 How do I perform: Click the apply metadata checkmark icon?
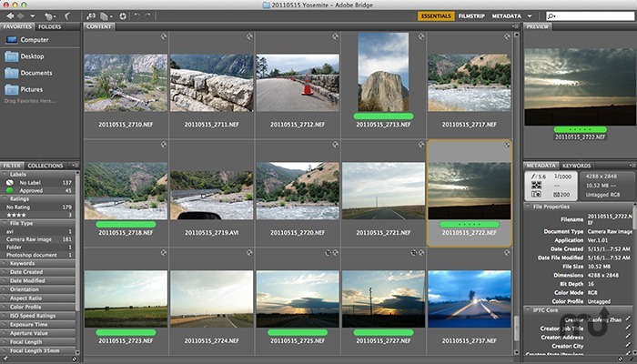631,359
